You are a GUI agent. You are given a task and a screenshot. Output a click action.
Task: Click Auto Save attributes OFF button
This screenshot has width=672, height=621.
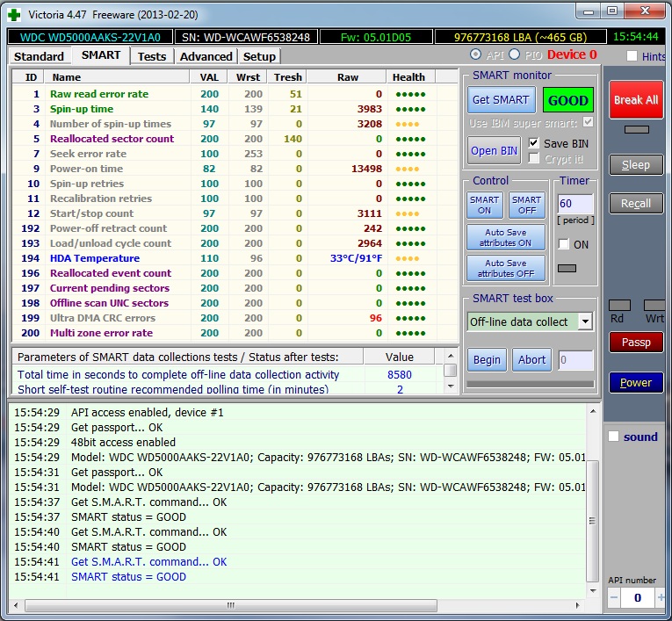(x=506, y=268)
